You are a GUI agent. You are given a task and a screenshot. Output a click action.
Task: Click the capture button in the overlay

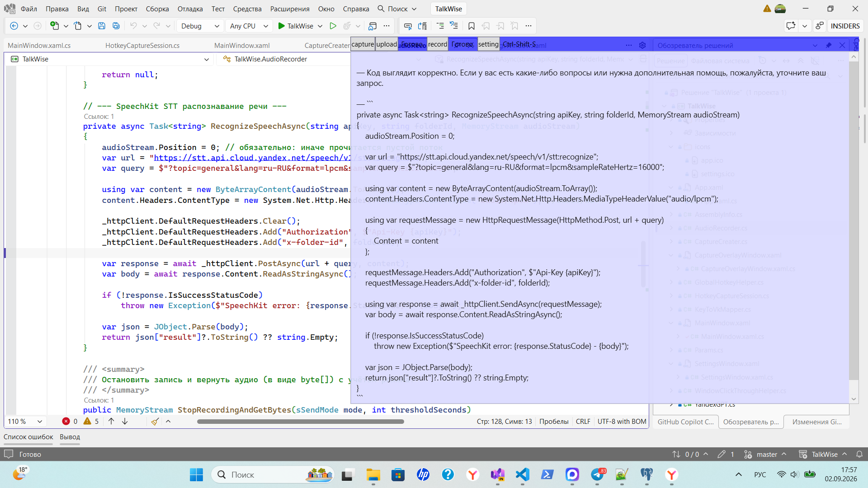click(x=363, y=44)
